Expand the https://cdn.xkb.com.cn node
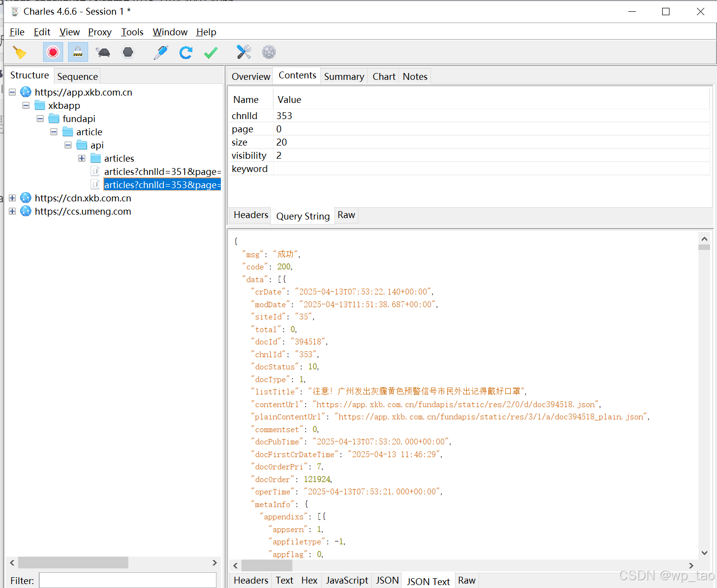Screen dimensions: 717x588 pos(12,198)
